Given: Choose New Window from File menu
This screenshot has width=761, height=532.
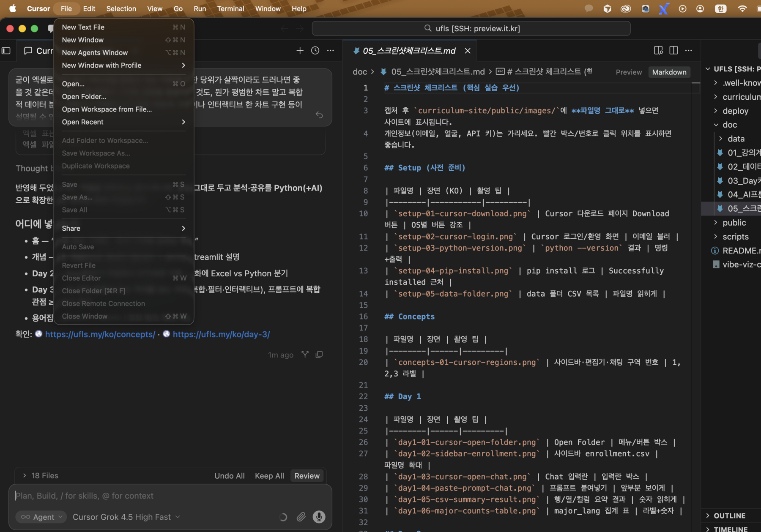Looking at the screenshot, I should [123, 40].
